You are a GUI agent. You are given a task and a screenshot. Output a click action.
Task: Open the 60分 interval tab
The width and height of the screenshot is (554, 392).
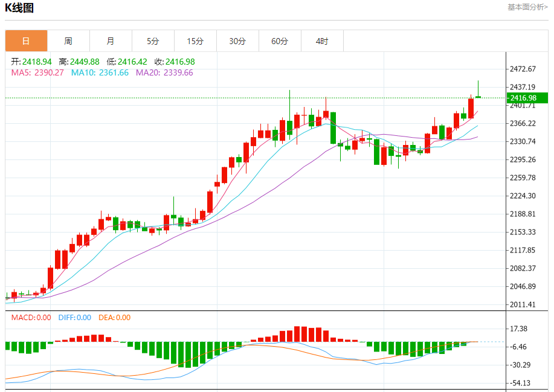(280, 41)
